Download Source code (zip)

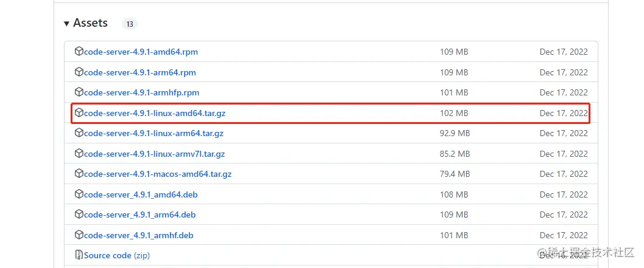click(116, 255)
